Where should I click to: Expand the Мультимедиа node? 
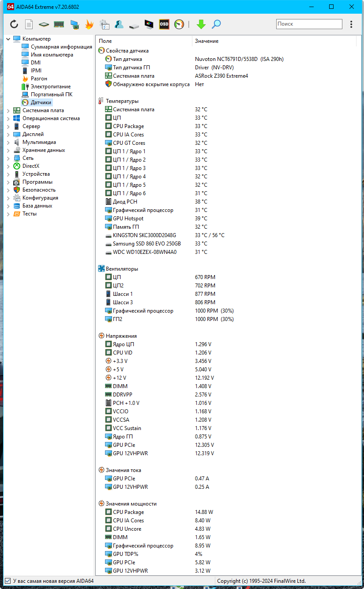tap(8, 142)
